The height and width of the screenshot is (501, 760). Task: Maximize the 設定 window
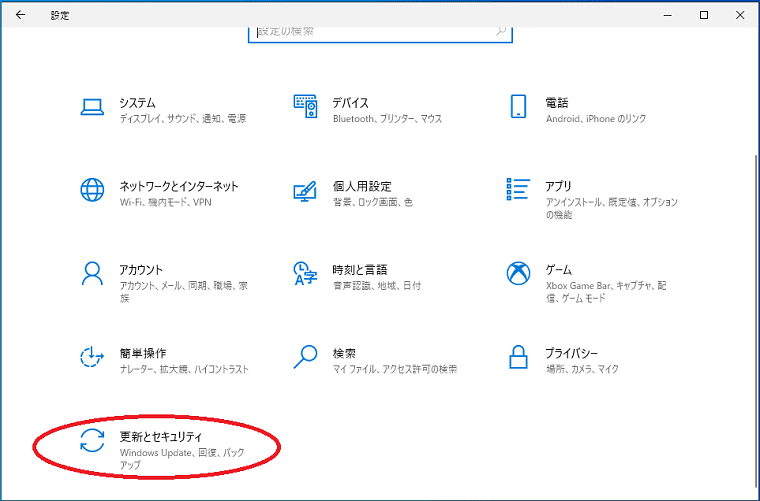click(x=704, y=15)
